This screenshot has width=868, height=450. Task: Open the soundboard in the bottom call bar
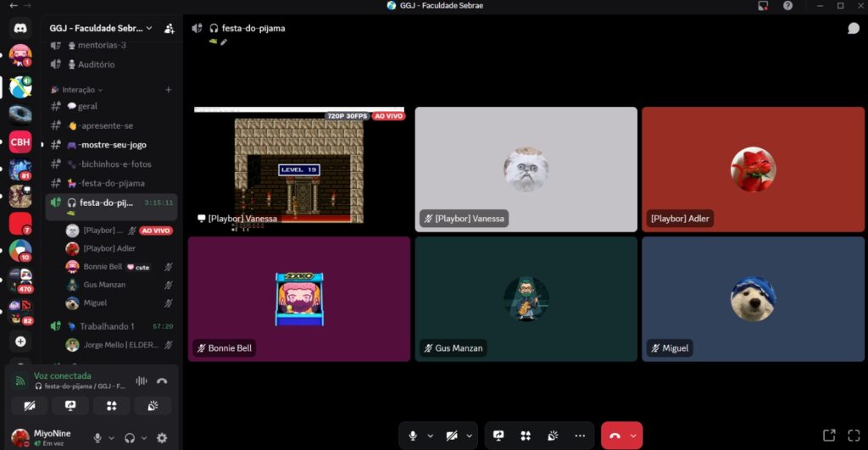[x=553, y=436]
